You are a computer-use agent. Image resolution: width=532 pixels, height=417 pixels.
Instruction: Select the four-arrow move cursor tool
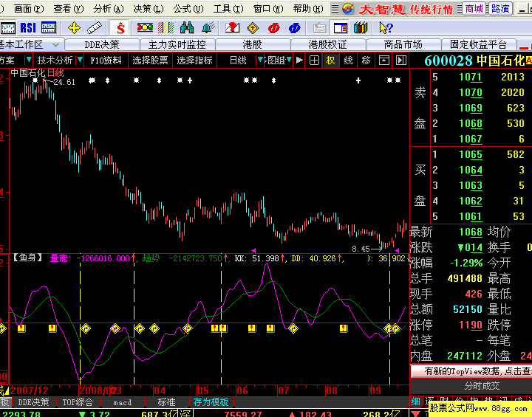point(74,28)
